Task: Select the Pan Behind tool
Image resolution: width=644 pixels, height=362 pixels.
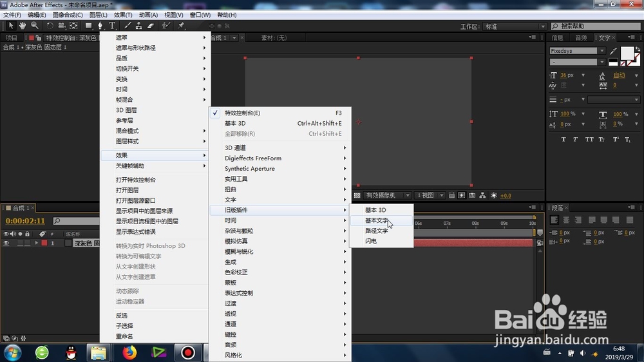Action: point(73,26)
